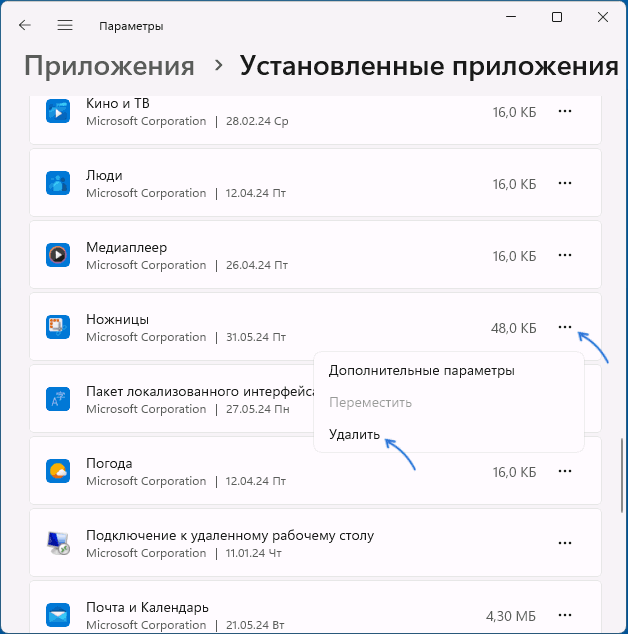Select Подключение к удаленному рабочему столу name
This screenshot has height=634, width=628.
[230, 535]
